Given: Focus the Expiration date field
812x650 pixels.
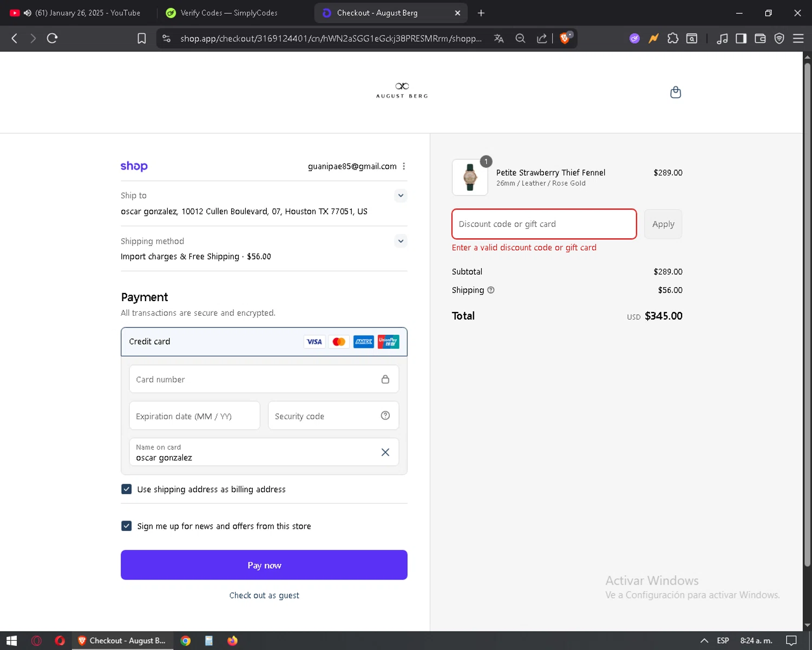Looking at the screenshot, I should tap(195, 415).
